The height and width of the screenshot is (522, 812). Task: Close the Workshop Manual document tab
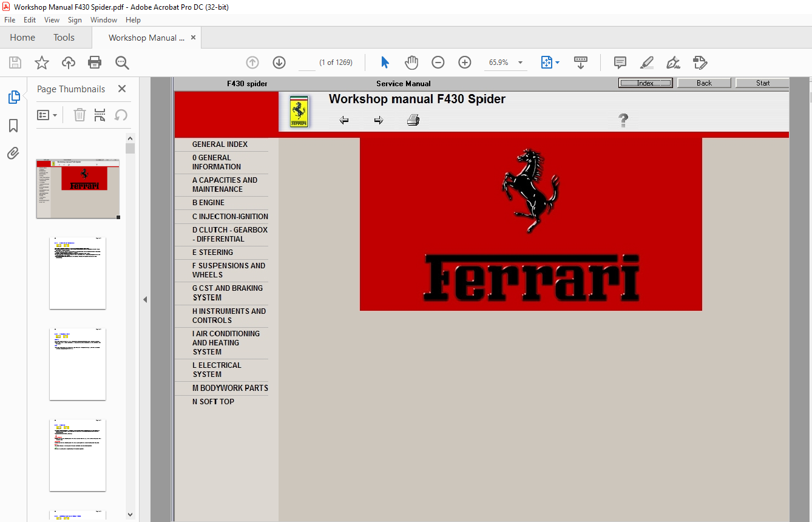pos(193,38)
